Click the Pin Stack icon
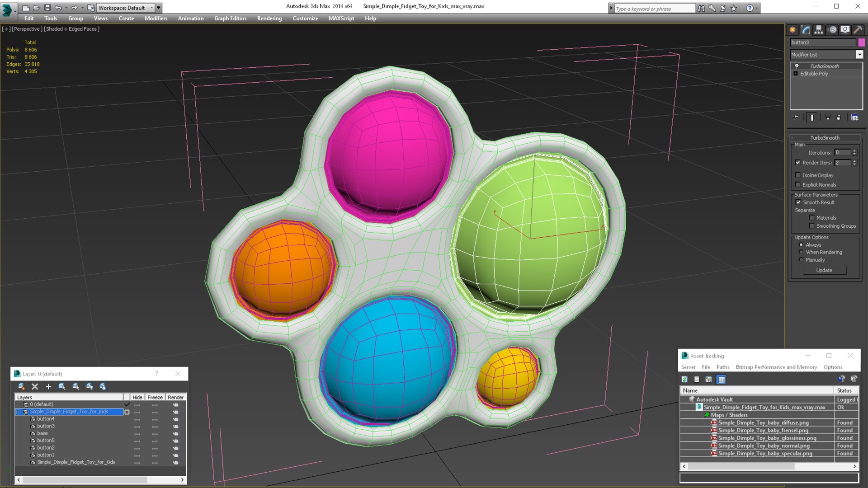Screen dimensions: 868x488 [796, 117]
